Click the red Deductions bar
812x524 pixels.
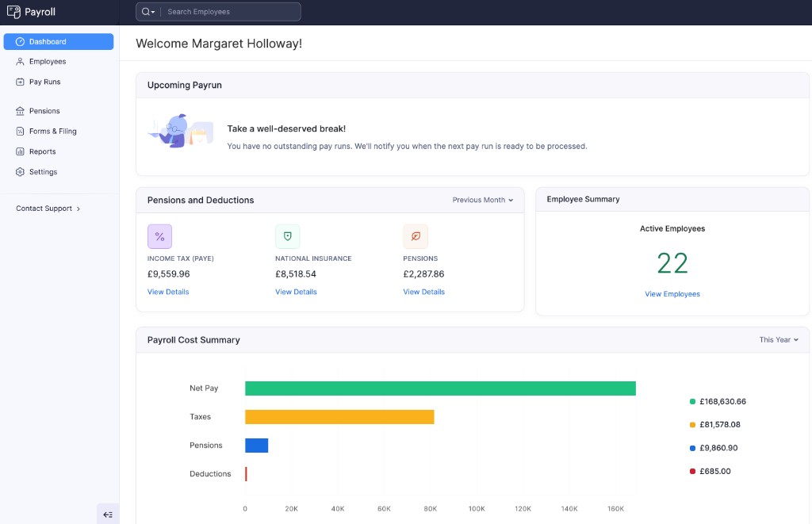246,474
